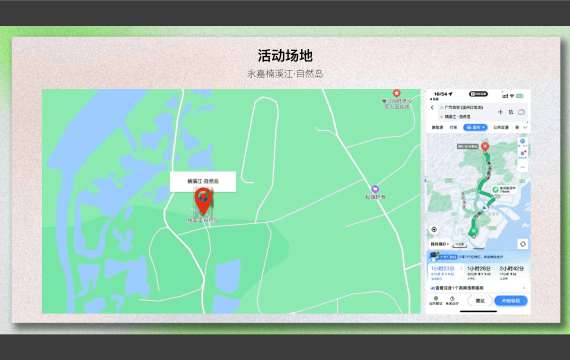This screenshot has width=570, height=360.
Task: Expand more travel modes with the chevron
Action: (x=525, y=127)
